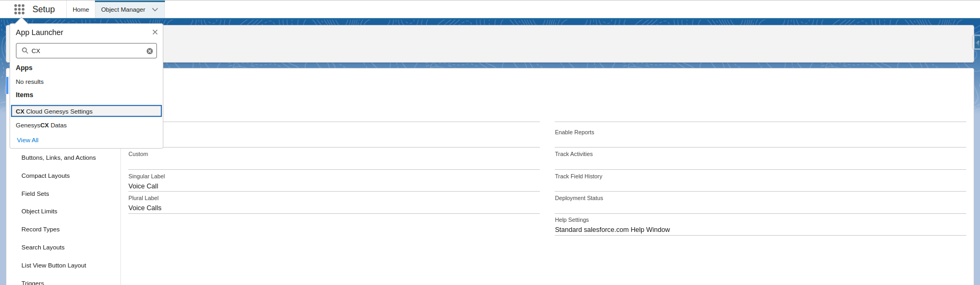Click the View All link
Viewport: 980px width, 285px height.
28,140
